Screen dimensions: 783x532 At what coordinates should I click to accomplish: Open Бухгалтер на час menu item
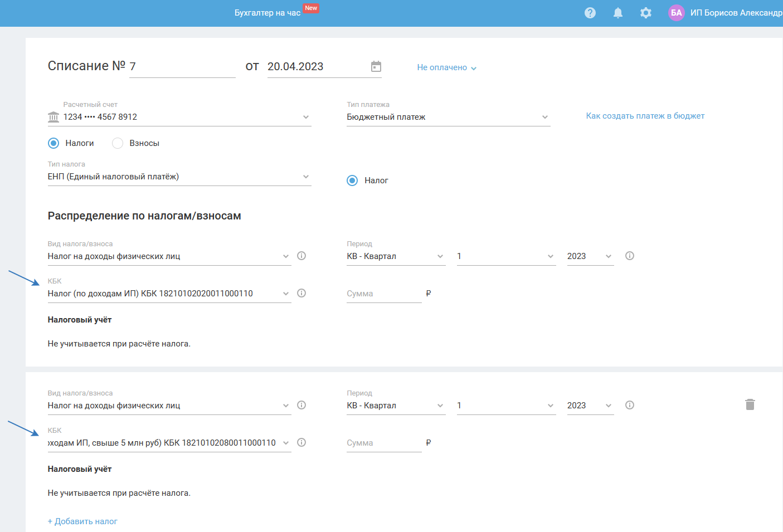268,13
